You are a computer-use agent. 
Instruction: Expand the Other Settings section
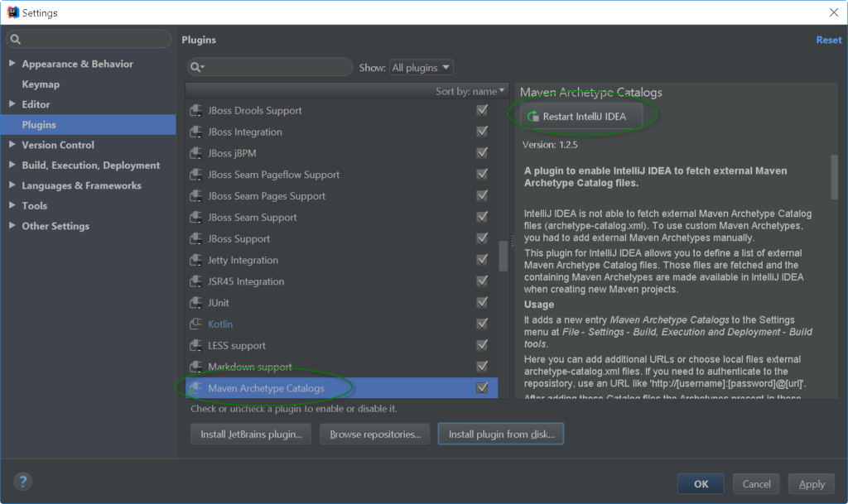(12, 225)
